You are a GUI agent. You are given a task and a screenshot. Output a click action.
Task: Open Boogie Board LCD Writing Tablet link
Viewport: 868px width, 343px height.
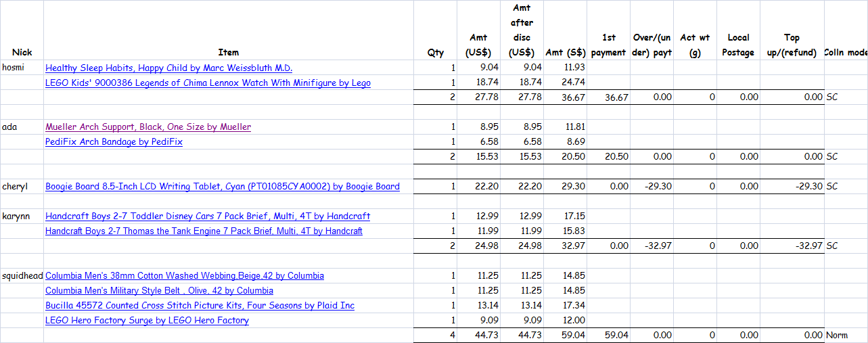(x=223, y=187)
